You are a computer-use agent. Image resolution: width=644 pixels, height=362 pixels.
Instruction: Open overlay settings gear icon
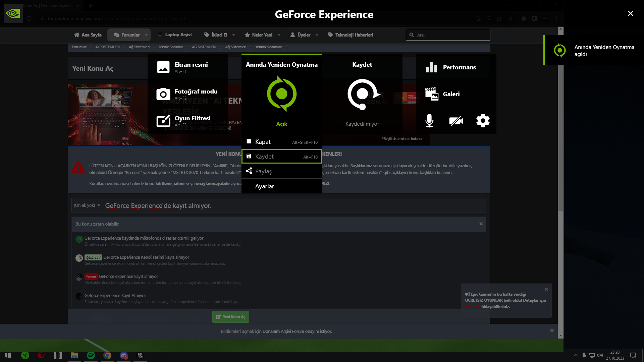pos(483,121)
